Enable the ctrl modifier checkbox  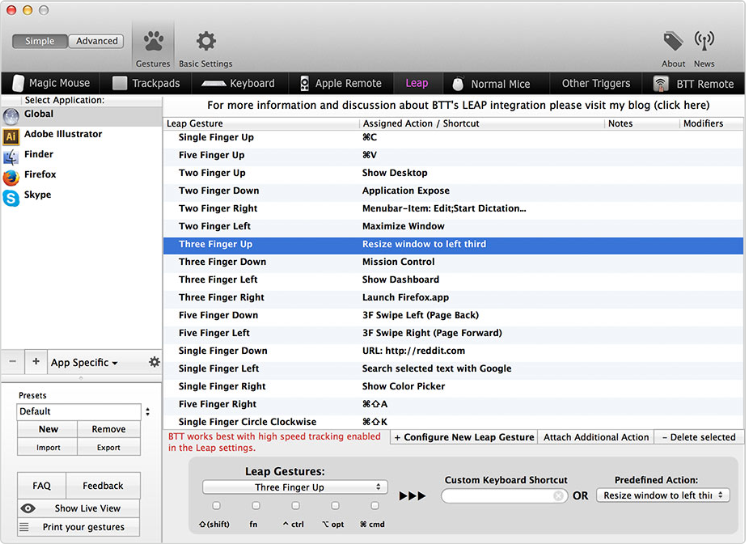tap(295, 505)
